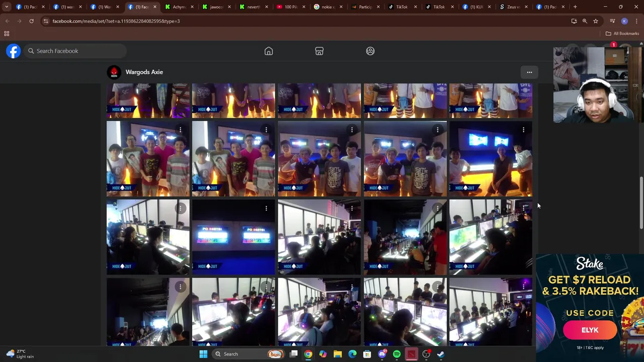Open File Explorer from taskbar
The image size is (644, 362).
[338, 354]
